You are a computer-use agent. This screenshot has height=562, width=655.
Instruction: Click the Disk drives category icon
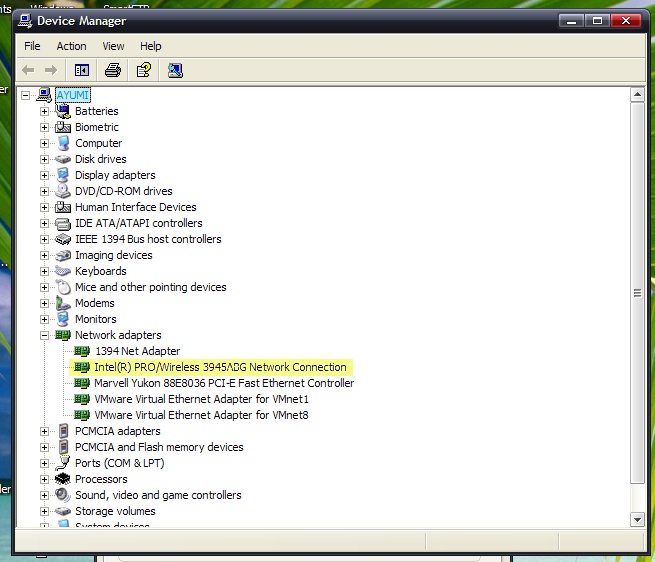63,159
